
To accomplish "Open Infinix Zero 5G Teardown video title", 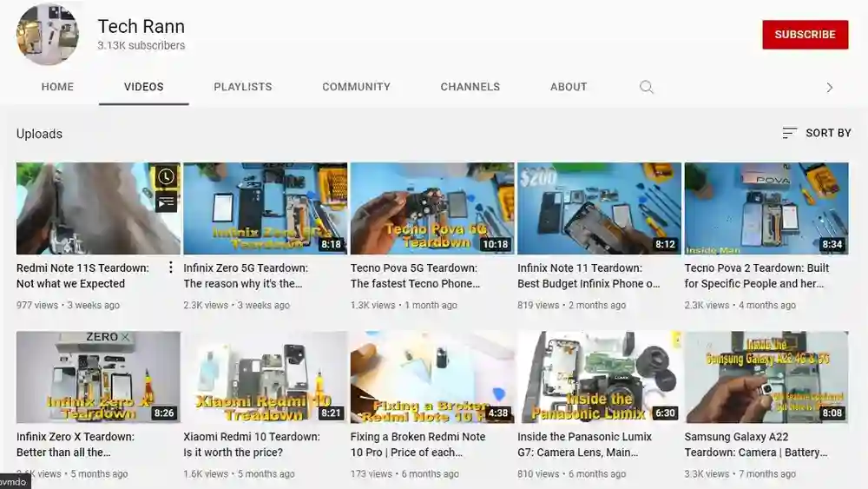I will 246,275.
